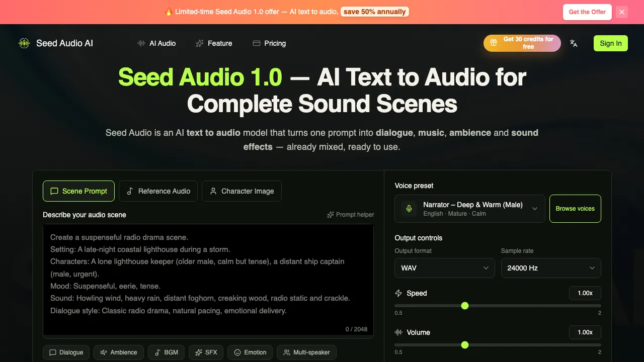Click the Speed value 1.00x field
This screenshot has width=644, height=362.
coord(585,293)
